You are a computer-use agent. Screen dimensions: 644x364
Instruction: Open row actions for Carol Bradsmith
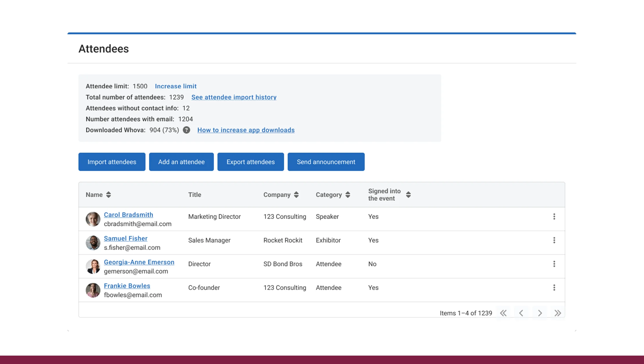click(554, 216)
